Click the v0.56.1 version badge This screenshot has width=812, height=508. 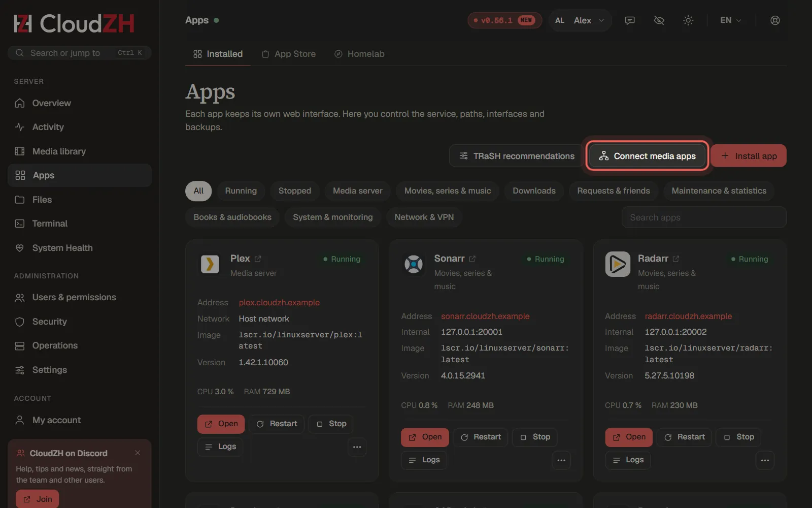click(x=504, y=20)
